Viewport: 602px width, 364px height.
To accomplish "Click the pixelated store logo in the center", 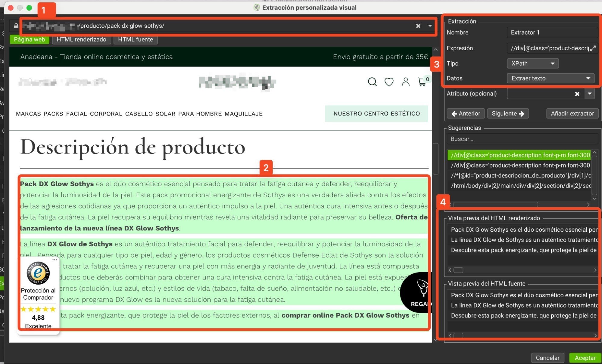I will (237, 82).
